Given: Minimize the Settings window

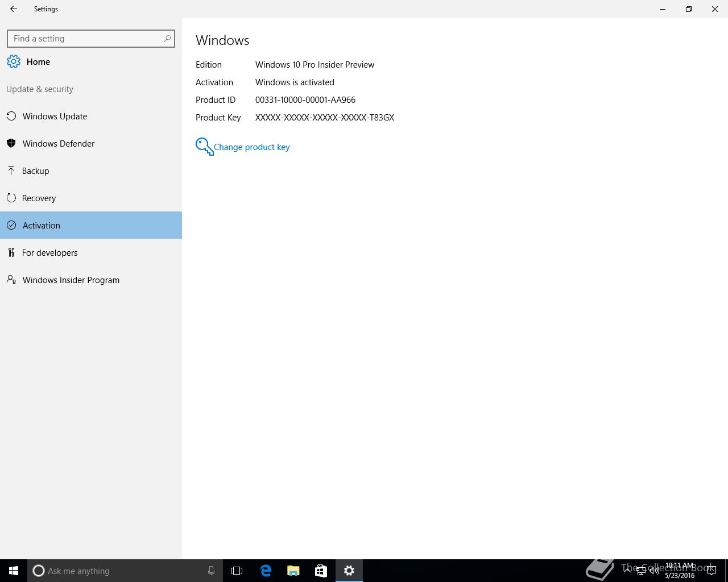Looking at the screenshot, I should pyautogui.click(x=663, y=9).
